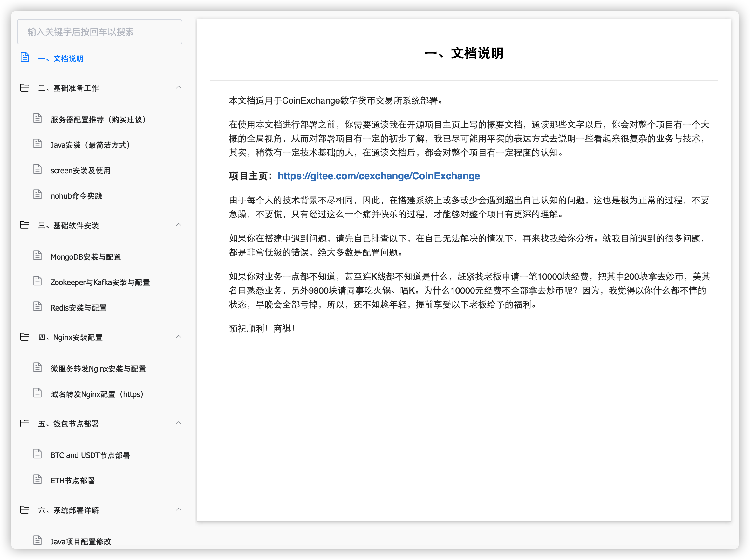The width and height of the screenshot is (750, 560).
Task: Click folder icon beside 三、基础软件安装
Action: (25, 225)
